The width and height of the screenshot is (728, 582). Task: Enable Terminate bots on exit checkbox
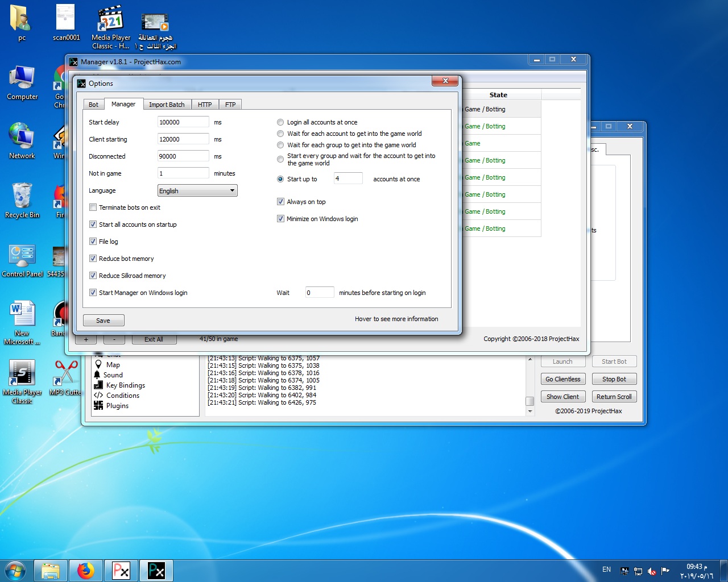pos(93,207)
